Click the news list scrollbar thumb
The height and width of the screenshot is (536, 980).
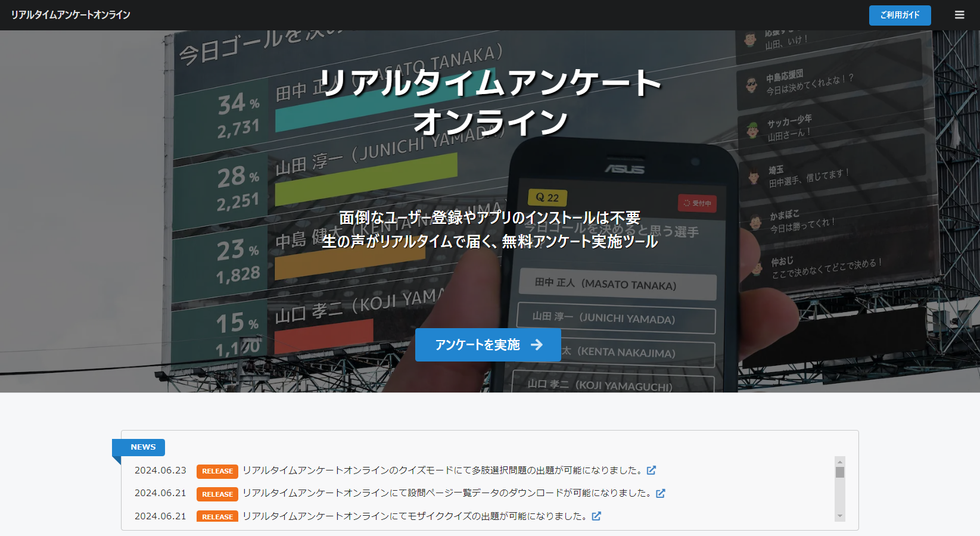click(x=840, y=472)
